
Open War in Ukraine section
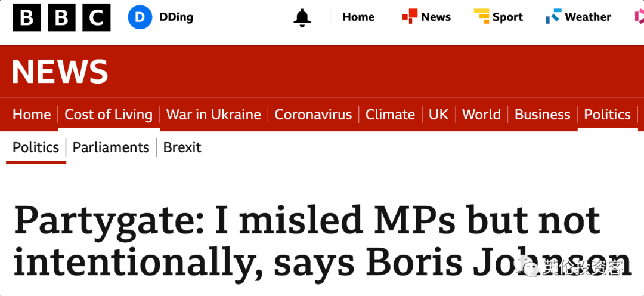(213, 115)
